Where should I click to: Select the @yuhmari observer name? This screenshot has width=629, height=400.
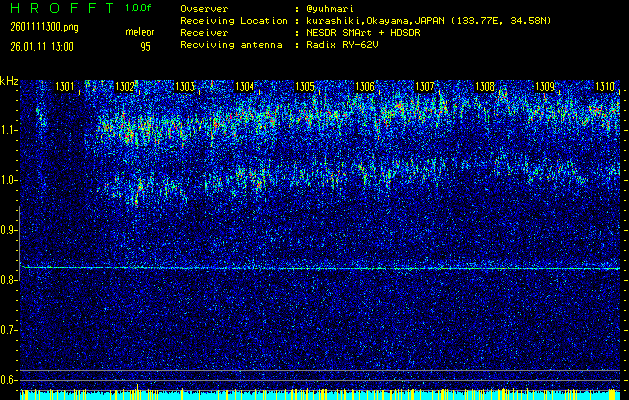pyautogui.click(x=333, y=8)
